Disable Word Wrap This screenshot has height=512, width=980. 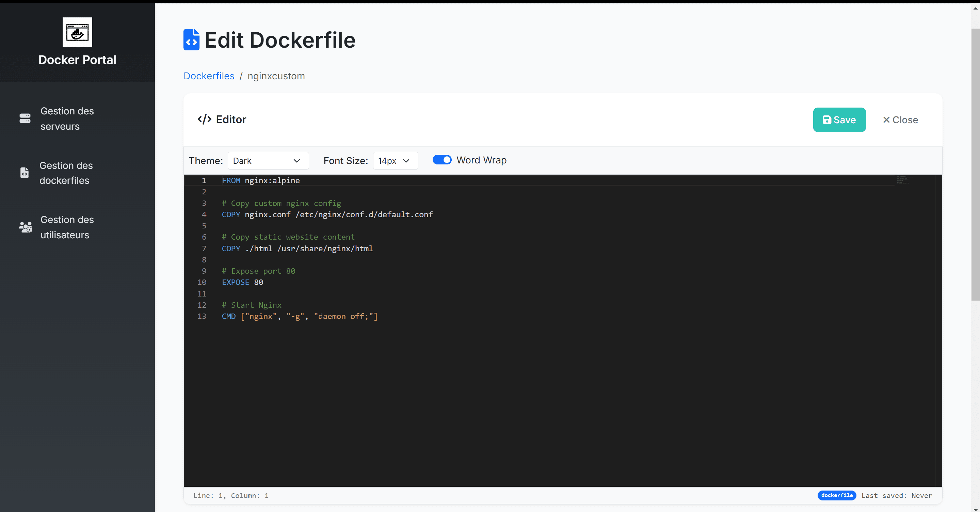coord(442,160)
